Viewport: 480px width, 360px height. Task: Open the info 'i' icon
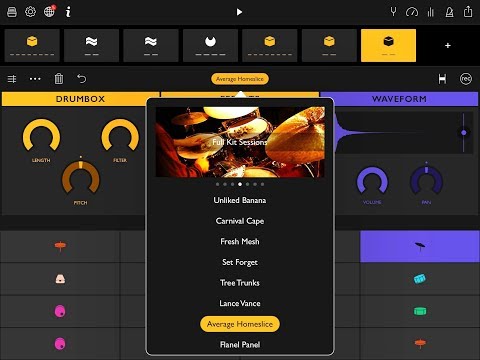point(68,12)
